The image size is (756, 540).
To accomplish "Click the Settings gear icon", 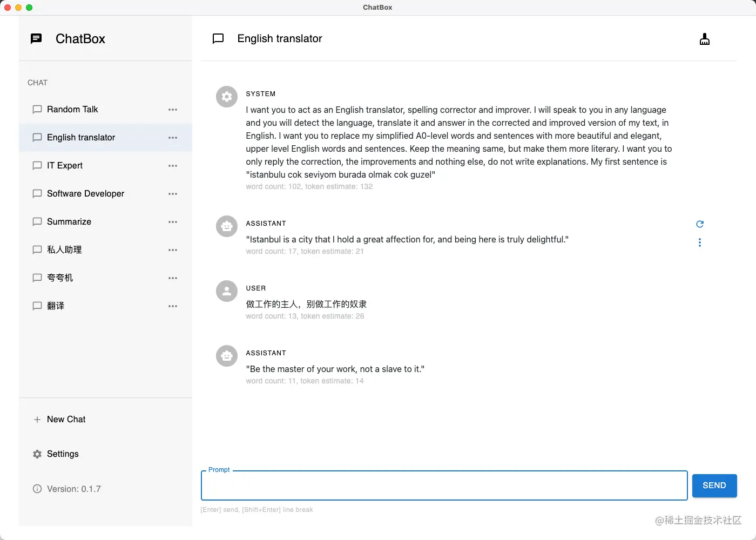I will [37, 454].
